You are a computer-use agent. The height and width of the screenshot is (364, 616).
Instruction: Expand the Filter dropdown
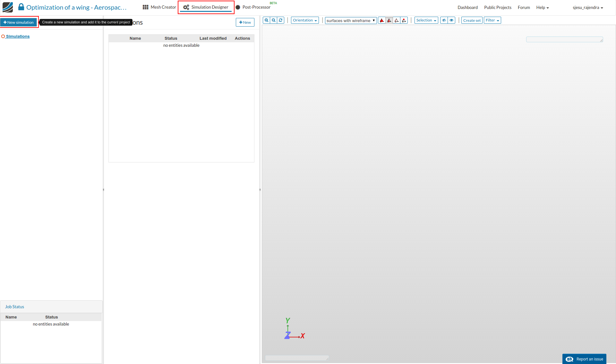click(492, 20)
